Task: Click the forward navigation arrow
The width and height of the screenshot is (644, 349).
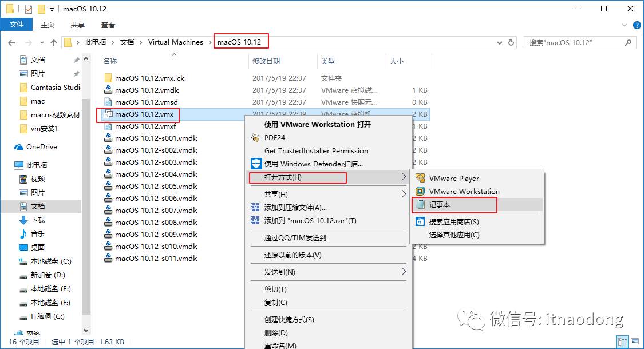Action: [29, 43]
